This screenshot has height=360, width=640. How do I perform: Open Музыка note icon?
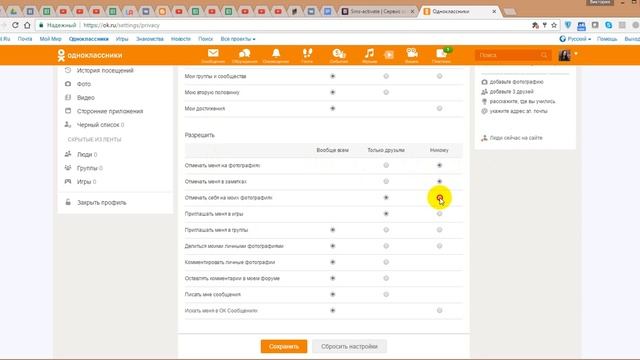(x=369, y=55)
